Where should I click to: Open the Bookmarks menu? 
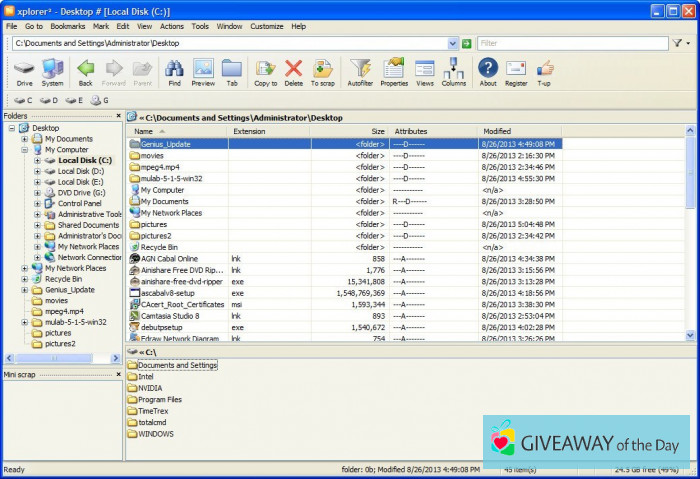click(68, 26)
